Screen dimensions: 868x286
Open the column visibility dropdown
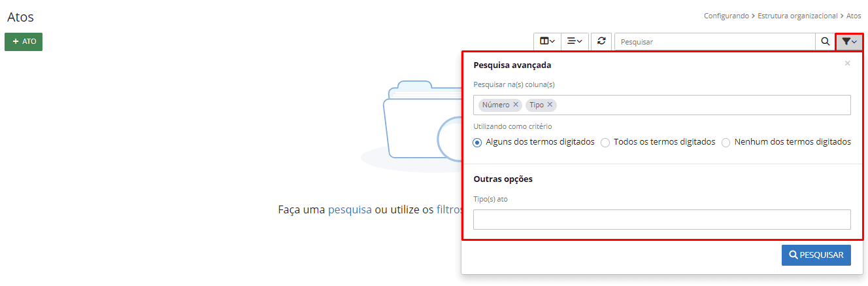547,41
